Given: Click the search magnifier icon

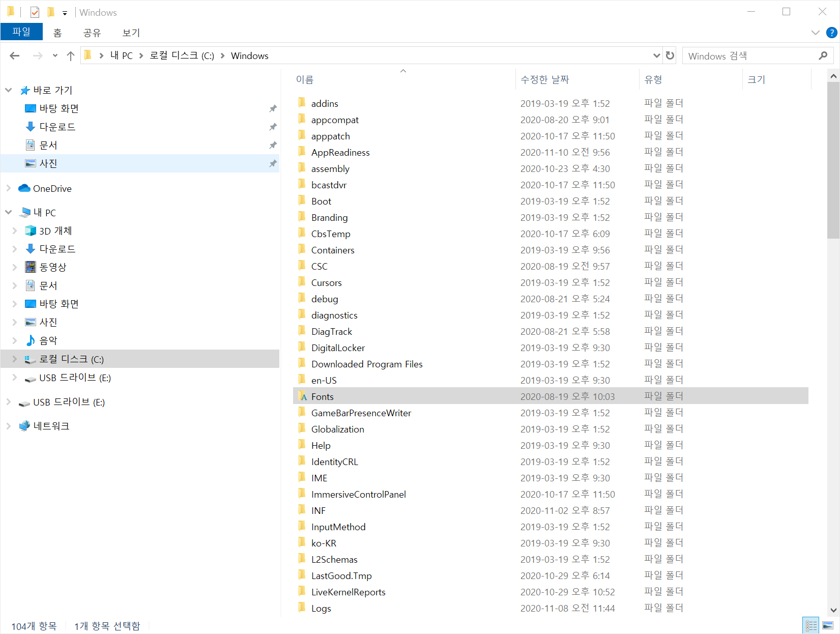Looking at the screenshot, I should 823,55.
